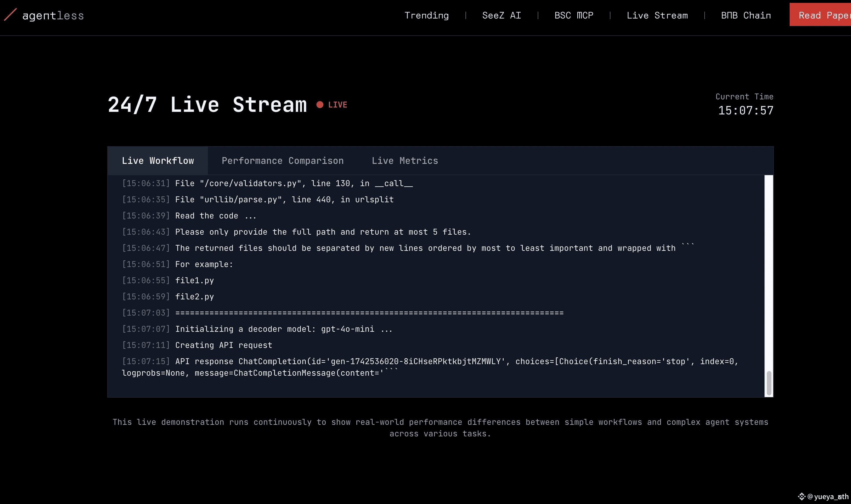Open the BNB Chain nav link

pos(746,16)
